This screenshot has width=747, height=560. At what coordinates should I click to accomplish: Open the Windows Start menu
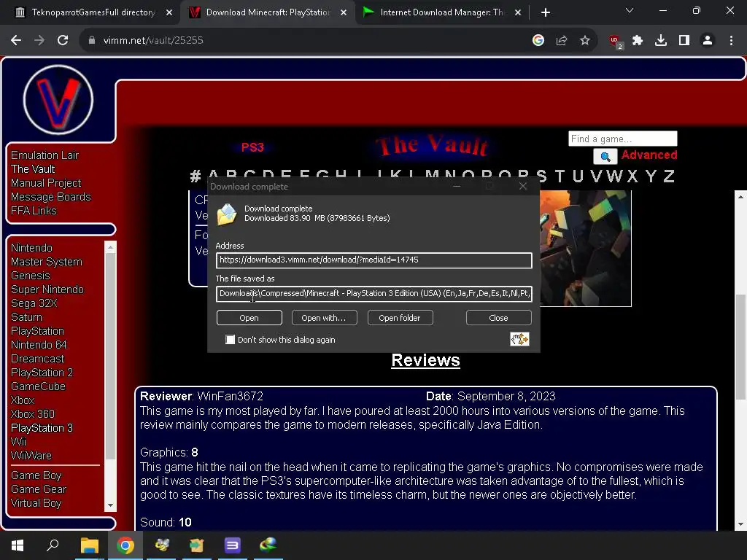pyautogui.click(x=18, y=545)
